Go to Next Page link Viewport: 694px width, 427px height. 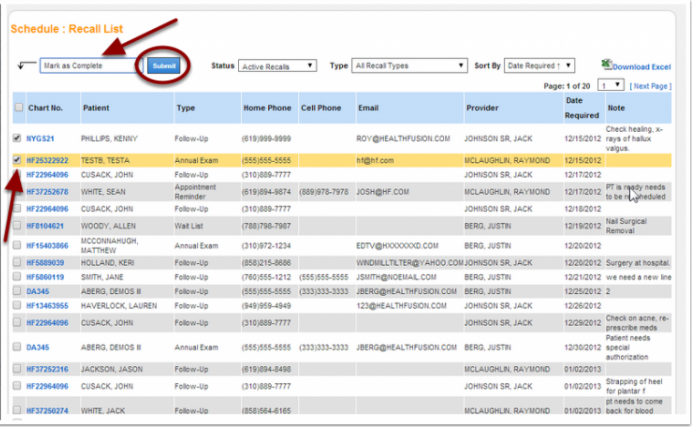(x=650, y=86)
